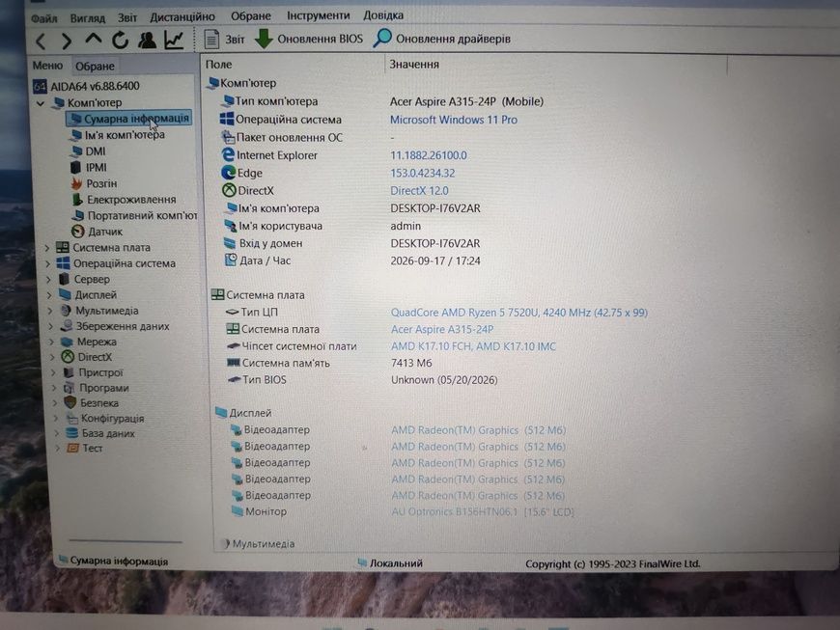Image resolution: width=840 pixels, height=630 pixels.
Task: Click the Refresh icon in toolbar
Action: point(120,41)
